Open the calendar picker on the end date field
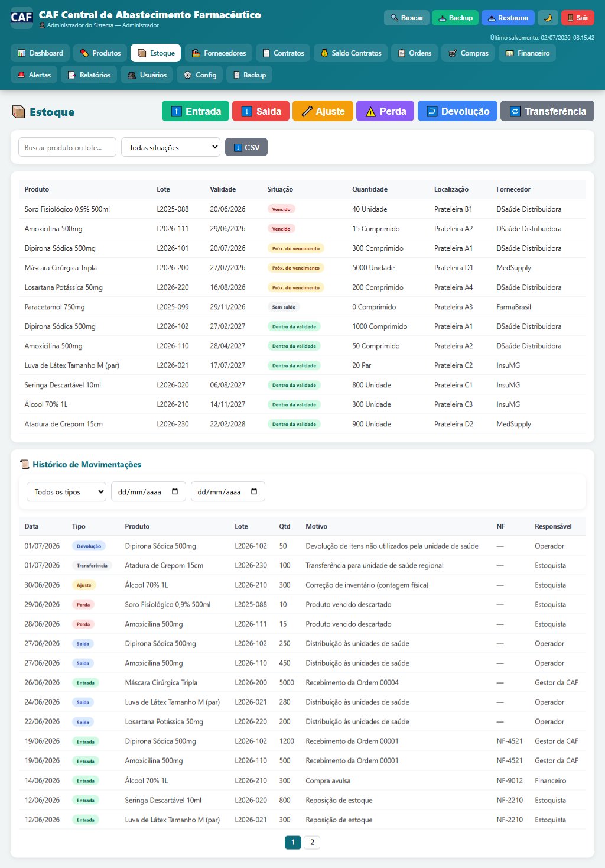 point(254,491)
